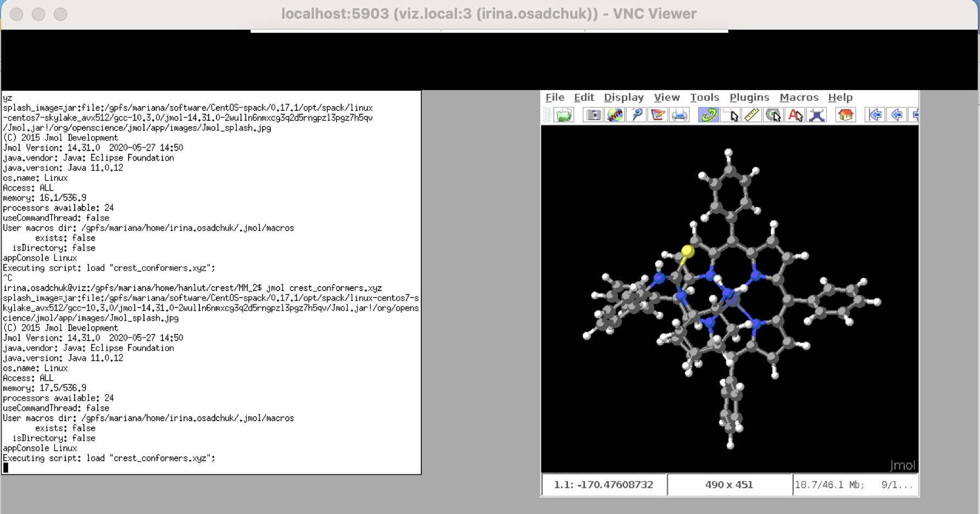Open the script editor notepad-pencil icon
Image resolution: width=980 pixels, height=514 pixels.
click(658, 115)
